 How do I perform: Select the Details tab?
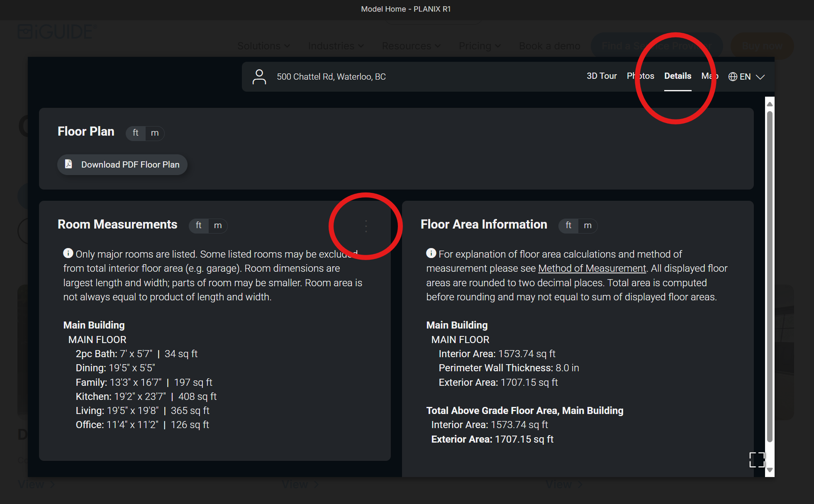coord(678,76)
